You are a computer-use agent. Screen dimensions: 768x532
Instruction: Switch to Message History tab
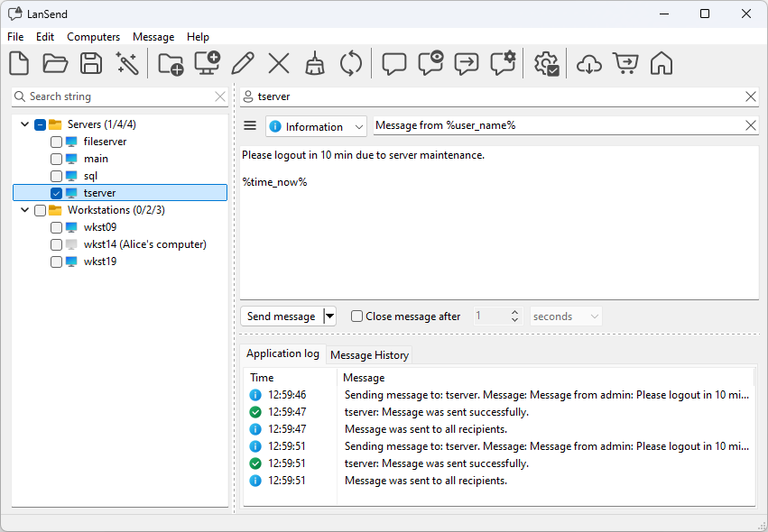point(369,355)
